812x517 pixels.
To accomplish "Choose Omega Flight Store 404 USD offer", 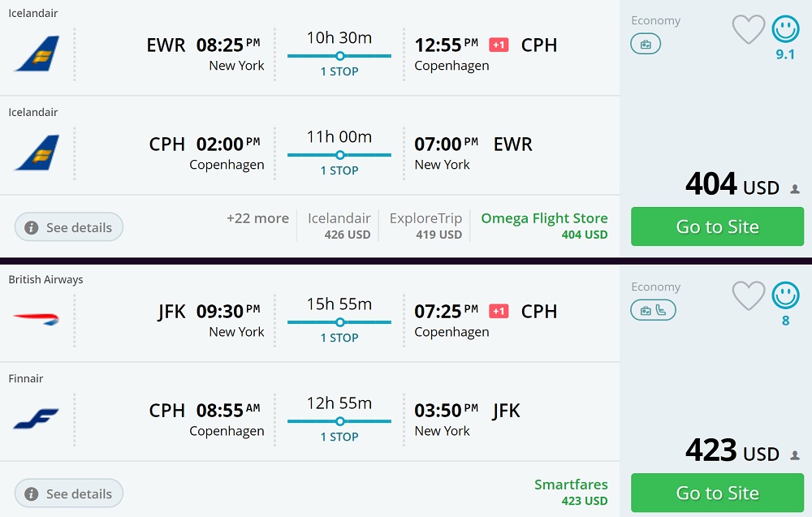I will pos(544,226).
